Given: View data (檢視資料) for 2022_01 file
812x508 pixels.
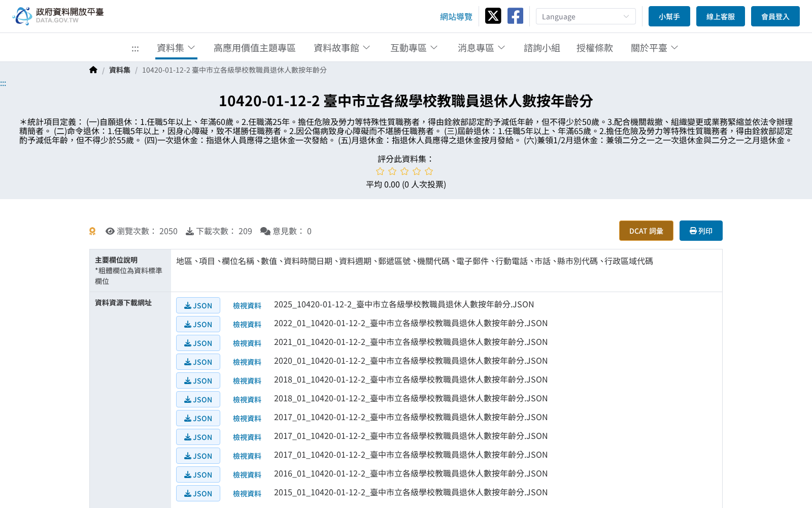Looking at the screenshot, I should point(247,324).
